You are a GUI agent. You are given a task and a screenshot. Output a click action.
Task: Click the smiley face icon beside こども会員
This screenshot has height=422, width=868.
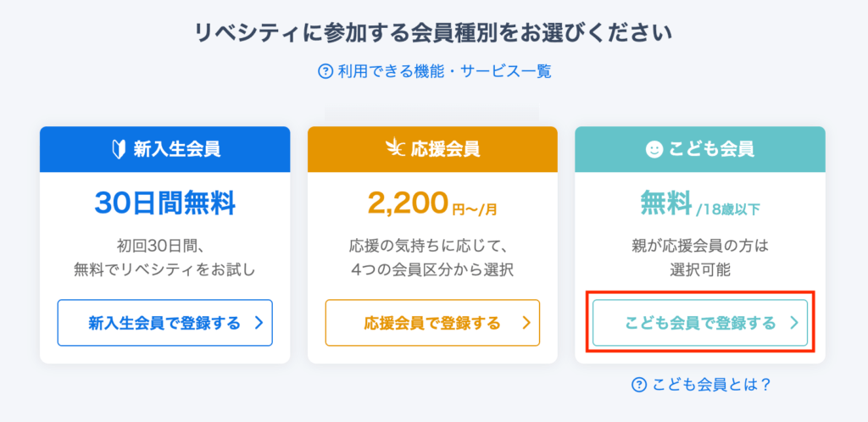click(654, 149)
